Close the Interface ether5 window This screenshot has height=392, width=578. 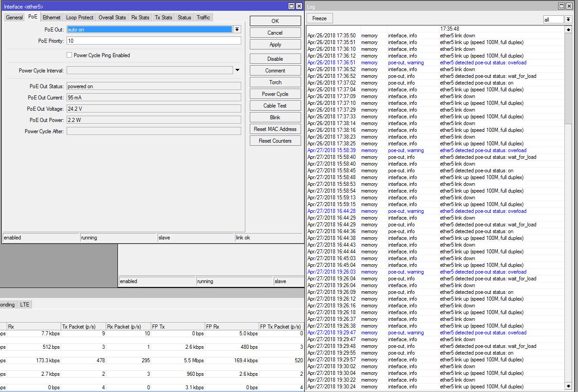tap(299, 6)
